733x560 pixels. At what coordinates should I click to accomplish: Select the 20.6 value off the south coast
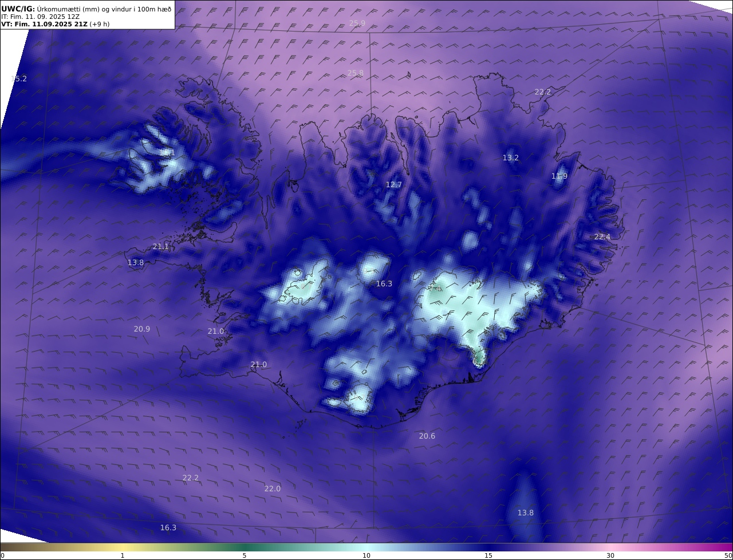point(427,436)
